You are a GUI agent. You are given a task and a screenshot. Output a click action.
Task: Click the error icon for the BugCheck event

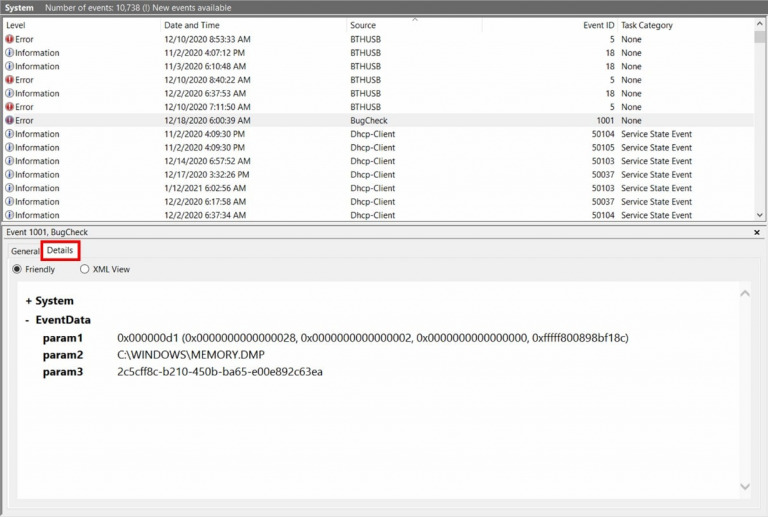tap(9, 120)
